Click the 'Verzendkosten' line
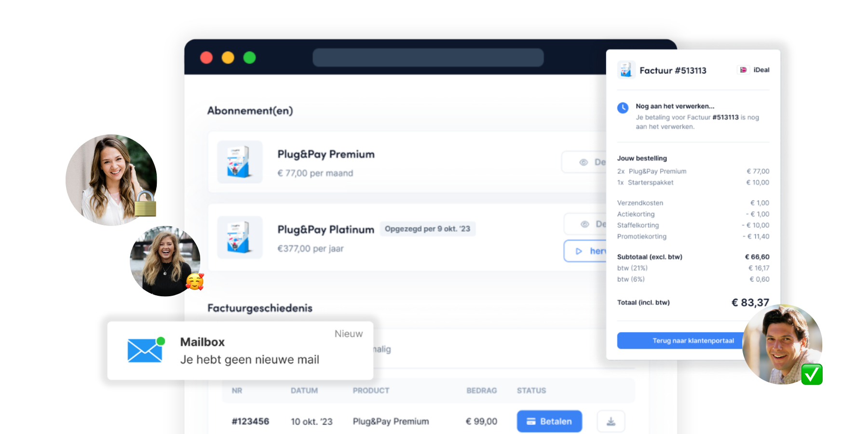 (693, 203)
